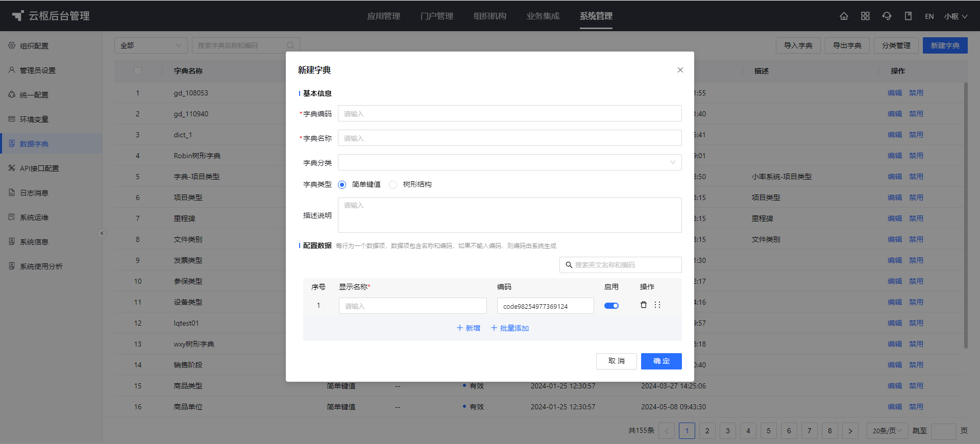Select 树形结构 radio button
The image size is (980, 444).
pos(393,185)
